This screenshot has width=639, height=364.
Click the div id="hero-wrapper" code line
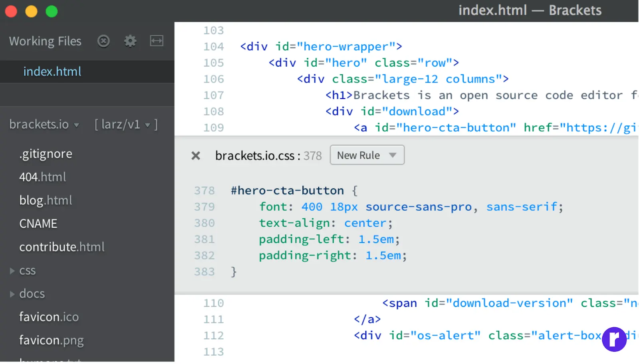click(321, 47)
